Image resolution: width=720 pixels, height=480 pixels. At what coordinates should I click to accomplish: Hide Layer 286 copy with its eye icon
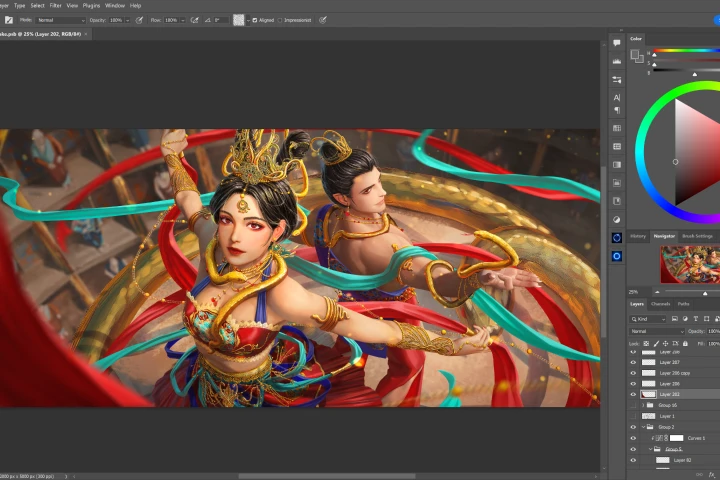pyautogui.click(x=633, y=373)
